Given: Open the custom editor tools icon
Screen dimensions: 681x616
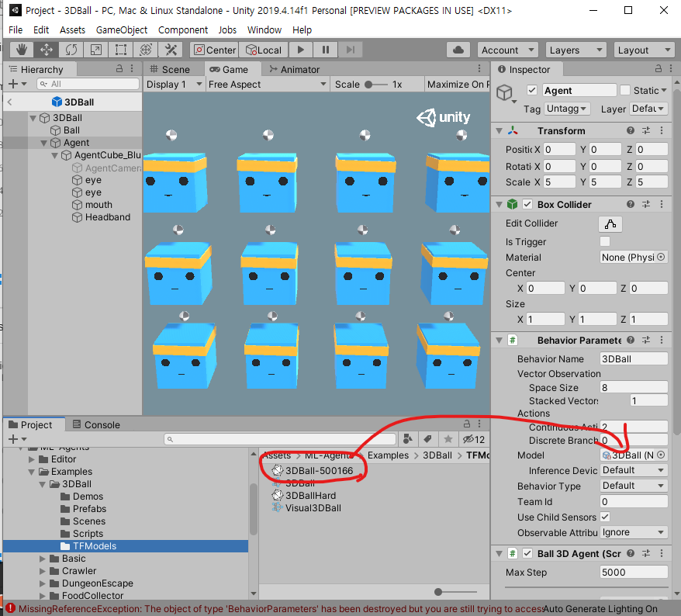Looking at the screenshot, I should (171, 50).
